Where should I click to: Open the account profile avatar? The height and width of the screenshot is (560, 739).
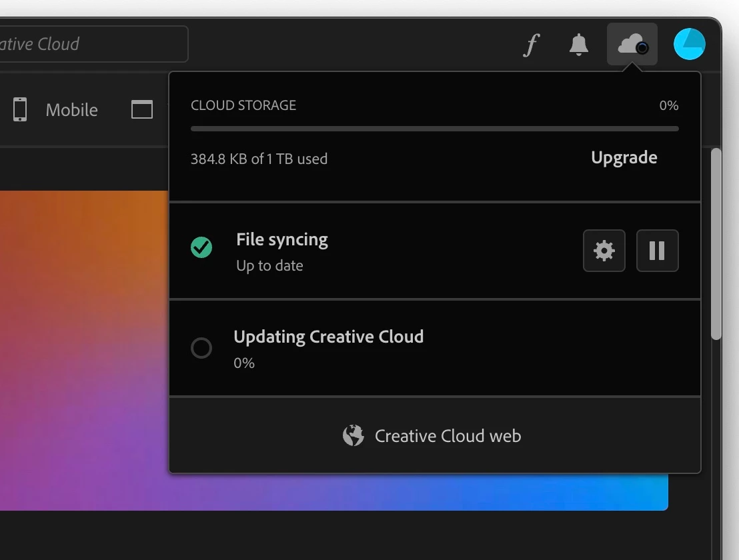click(690, 44)
